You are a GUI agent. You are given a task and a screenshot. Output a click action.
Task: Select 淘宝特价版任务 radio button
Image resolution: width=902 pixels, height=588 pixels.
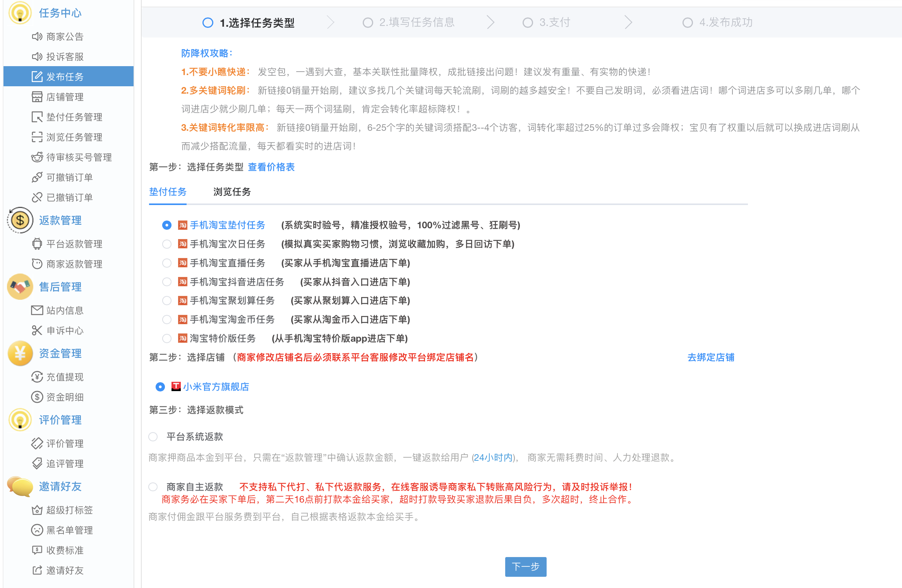[167, 338]
